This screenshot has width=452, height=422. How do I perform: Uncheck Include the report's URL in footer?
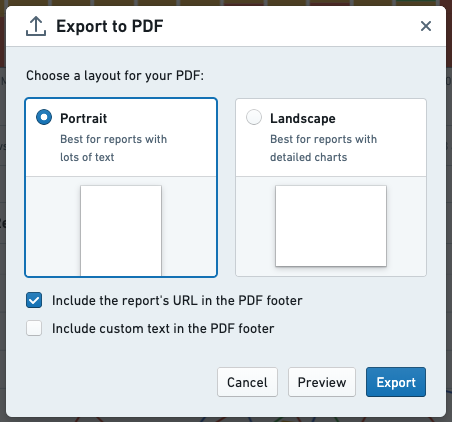pyautogui.click(x=34, y=300)
